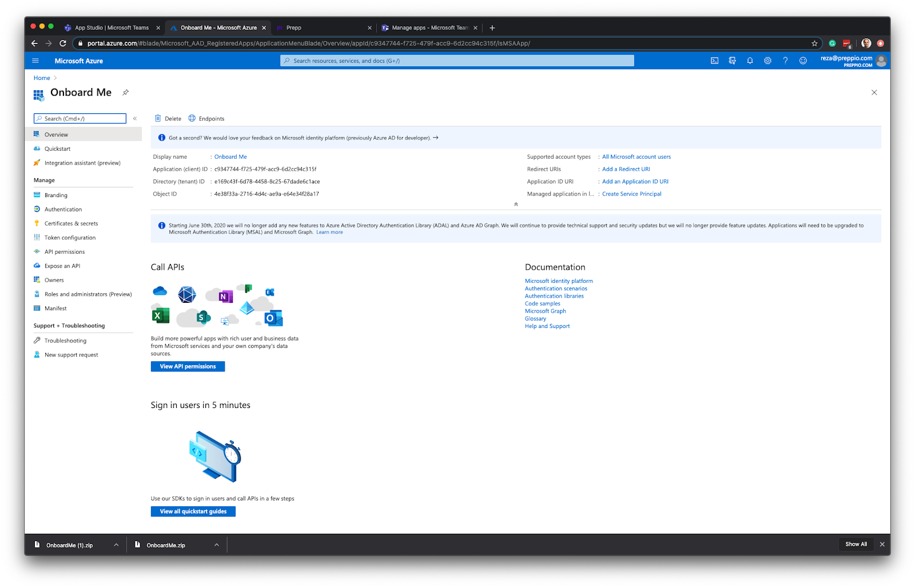
Task: Open Endpoints from the command bar
Action: point(206,118)
